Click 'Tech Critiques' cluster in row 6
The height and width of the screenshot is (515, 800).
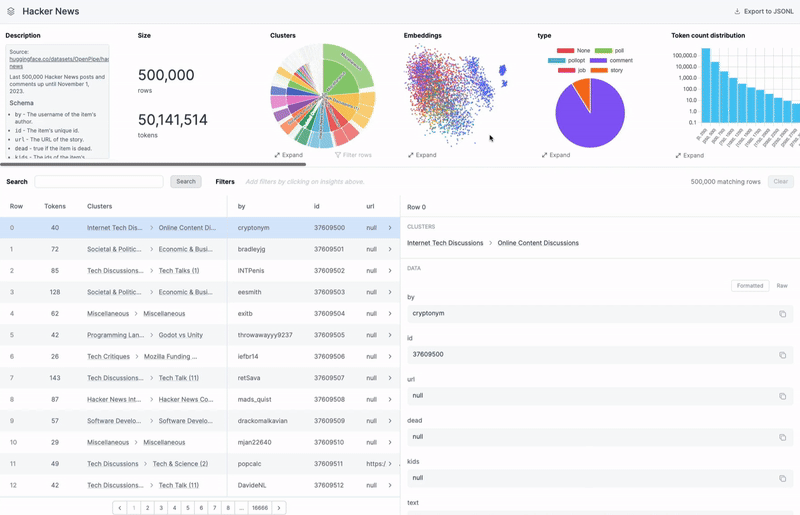tap(108, 357)
